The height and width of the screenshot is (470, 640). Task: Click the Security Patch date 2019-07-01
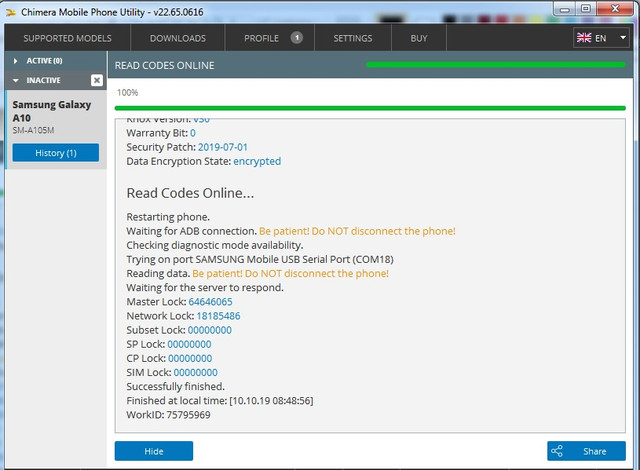click(223, 147)
